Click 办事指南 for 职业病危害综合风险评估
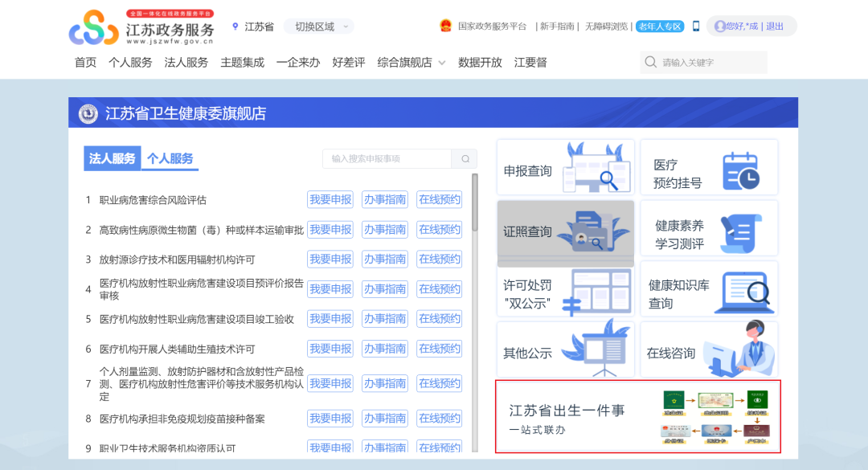The width and height of the screenshot is (868, 470). [x=385, y=200]
